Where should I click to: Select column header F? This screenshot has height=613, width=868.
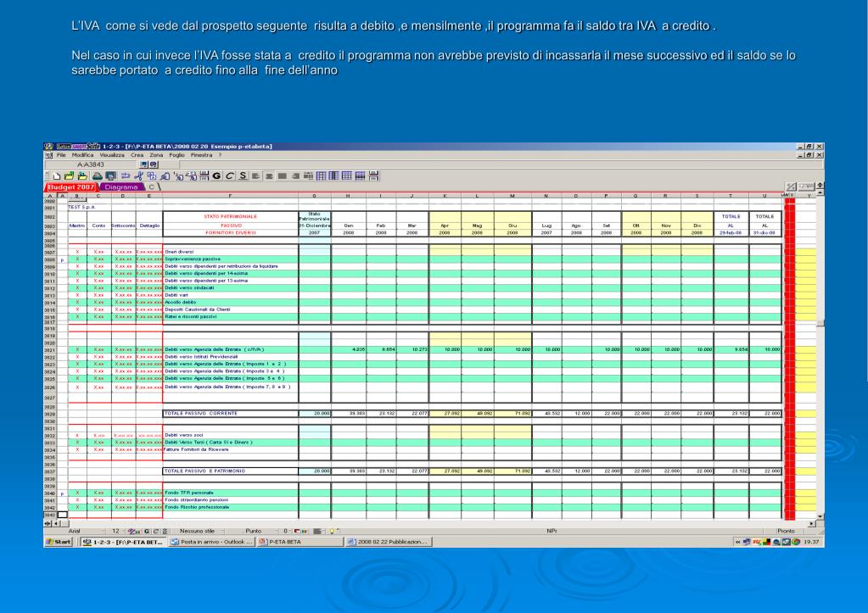230,196
